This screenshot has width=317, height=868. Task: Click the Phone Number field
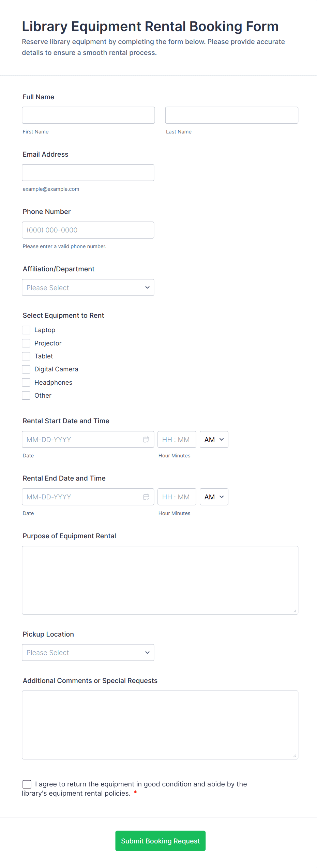pyautogui.click(x=88, y=230)
